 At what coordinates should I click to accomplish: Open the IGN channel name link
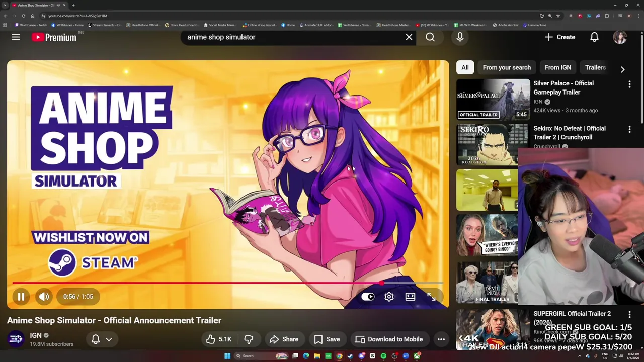pos(36,335)
